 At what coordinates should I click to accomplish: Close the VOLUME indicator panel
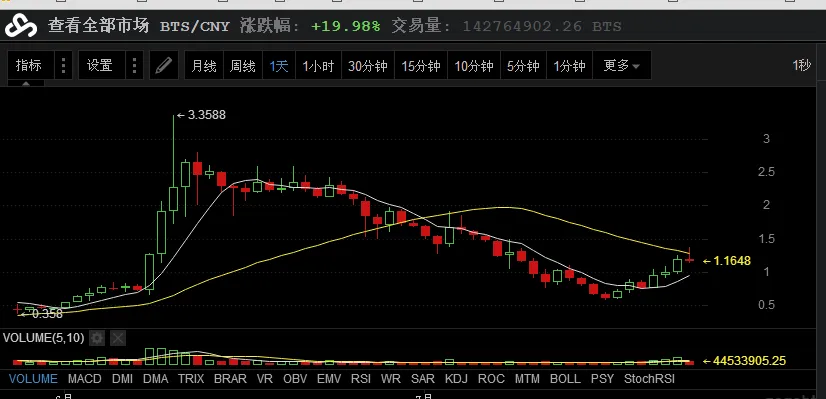coord(118,338)
